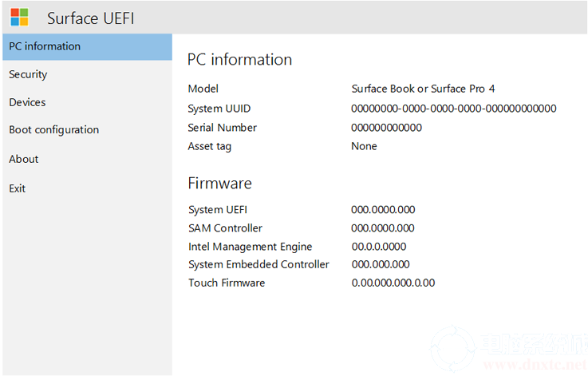
Task: Choose Exit in the left sidebar
Action: [18, 188]
